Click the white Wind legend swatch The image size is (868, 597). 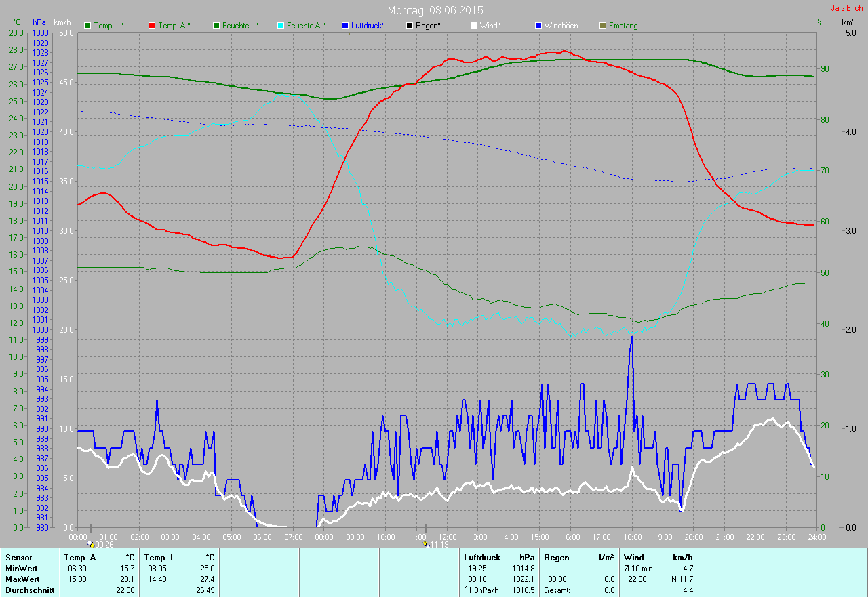click(x=474, y=26)
